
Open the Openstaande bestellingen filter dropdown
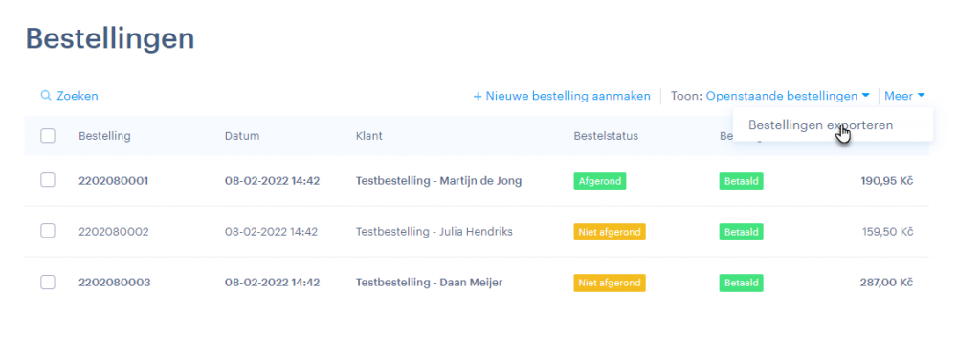click(x=788, y=96)
